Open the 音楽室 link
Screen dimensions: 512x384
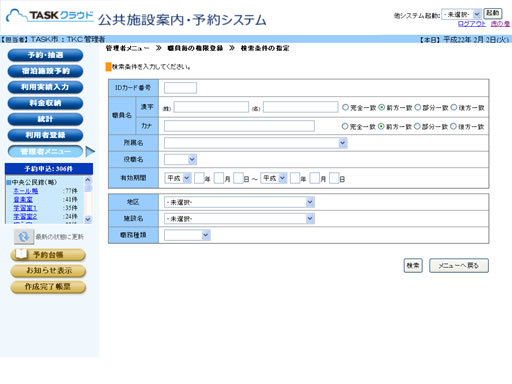(x=23, y=200)
